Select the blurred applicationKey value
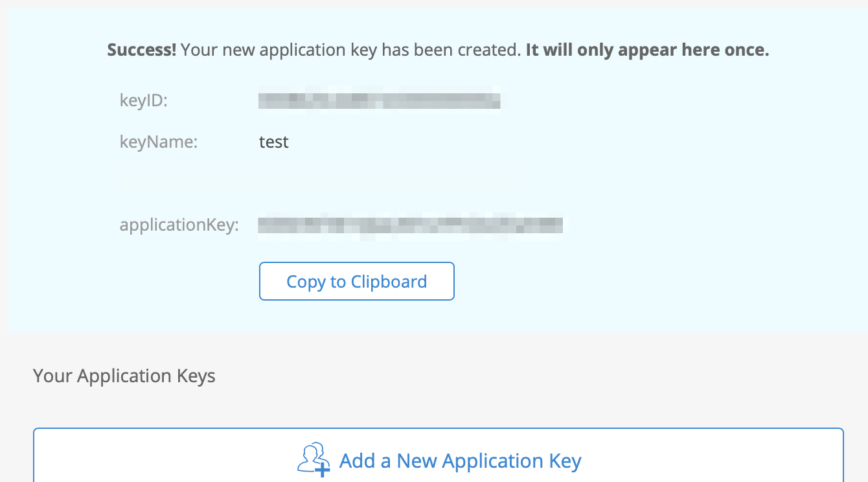The image size is (868, 482). pos(410,225)
